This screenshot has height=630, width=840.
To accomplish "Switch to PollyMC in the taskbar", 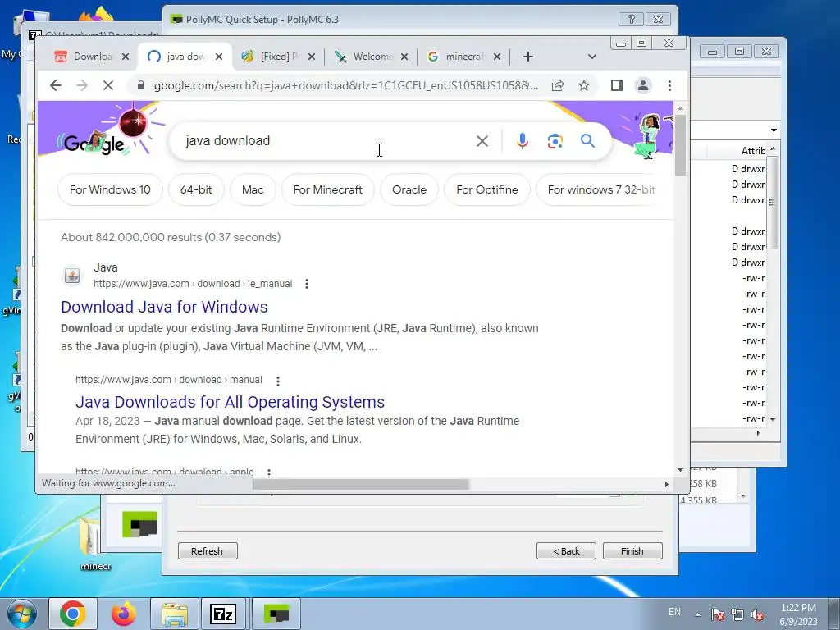I will pos(276,614).
